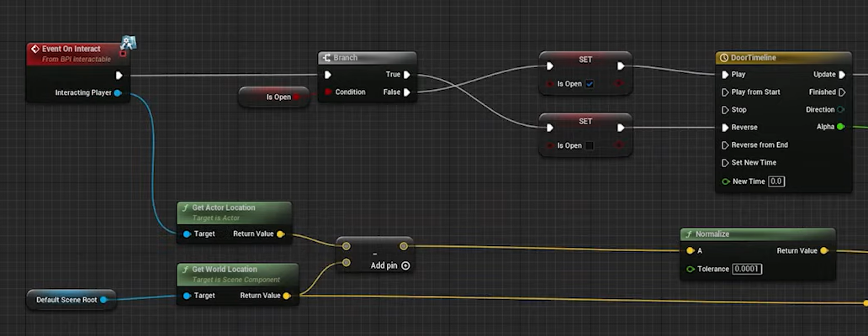Image resolution: width=868 pixels, height=336 pixels.
Task: Click the DoorTimeline Update output pin
Action: coord(842,75)
